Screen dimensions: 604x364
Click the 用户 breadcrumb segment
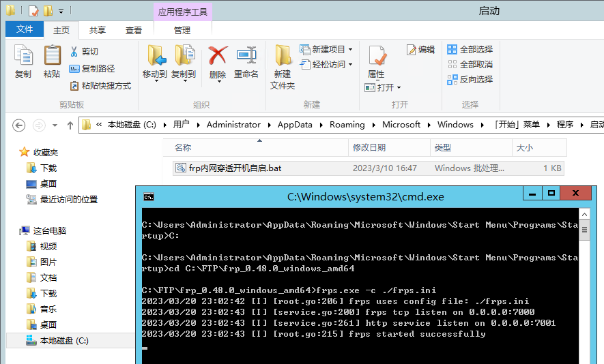181,125
